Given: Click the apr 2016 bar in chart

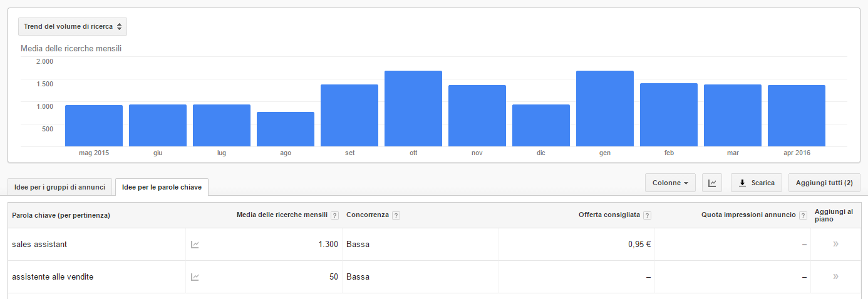Looking at the screenshot, I should 797,116.
